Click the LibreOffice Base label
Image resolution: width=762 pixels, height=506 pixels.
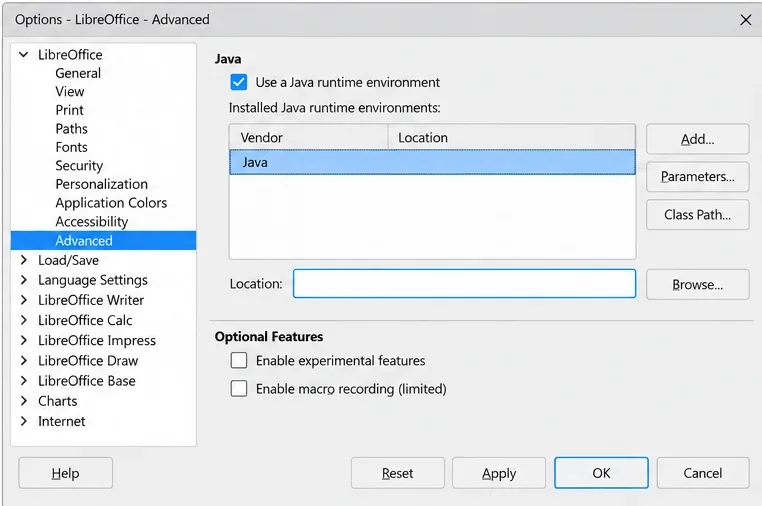click(x=87, y=381)
